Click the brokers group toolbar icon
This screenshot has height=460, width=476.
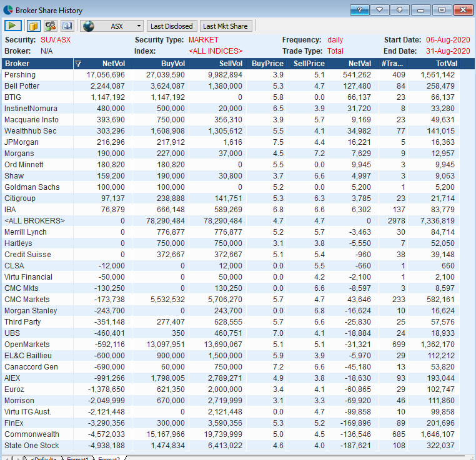pos(51,26)
